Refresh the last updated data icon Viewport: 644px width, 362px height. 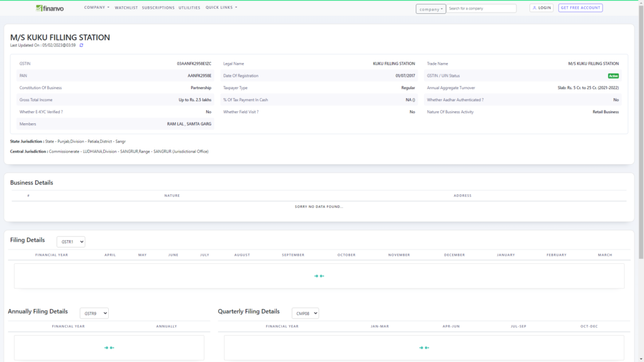coord(81,45)
